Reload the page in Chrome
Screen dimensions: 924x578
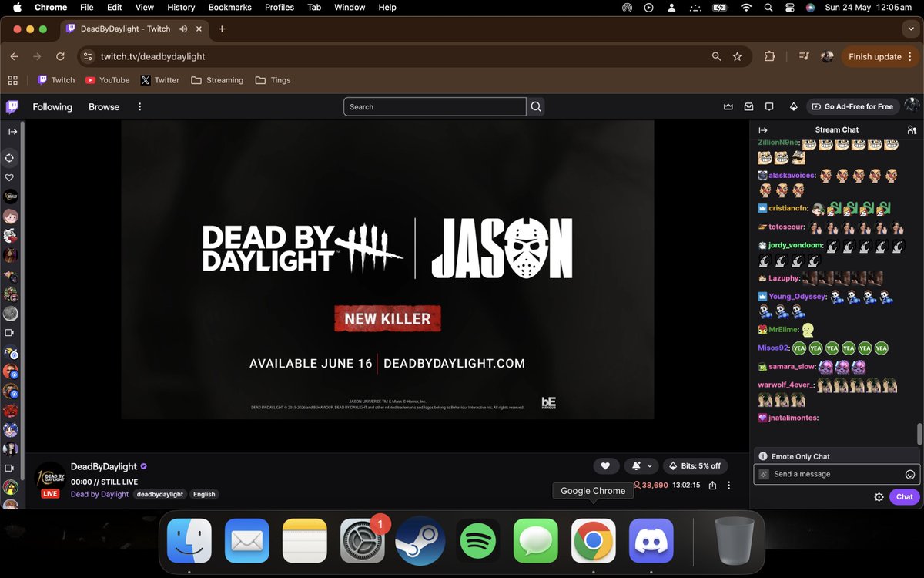(60, 56)
